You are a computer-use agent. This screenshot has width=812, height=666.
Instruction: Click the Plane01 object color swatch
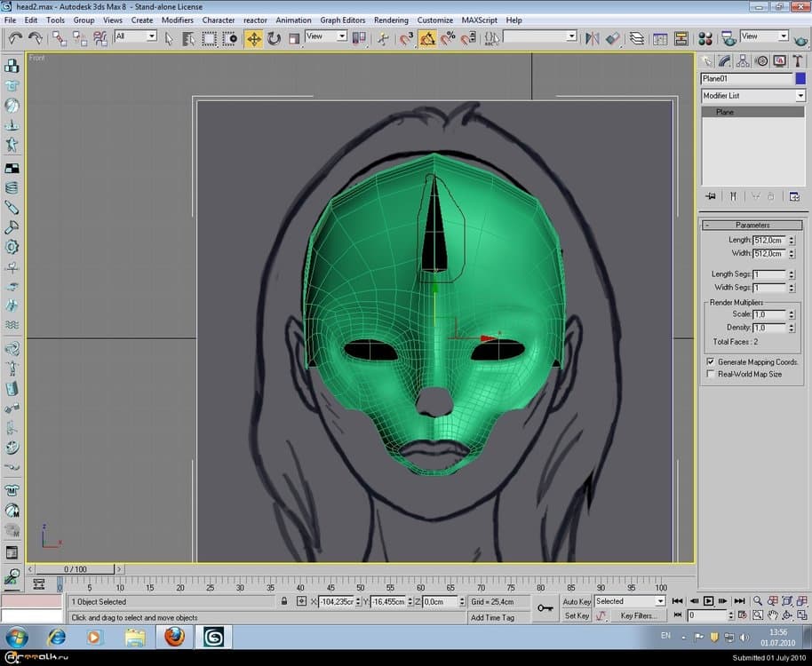click(x=800, y=79)
